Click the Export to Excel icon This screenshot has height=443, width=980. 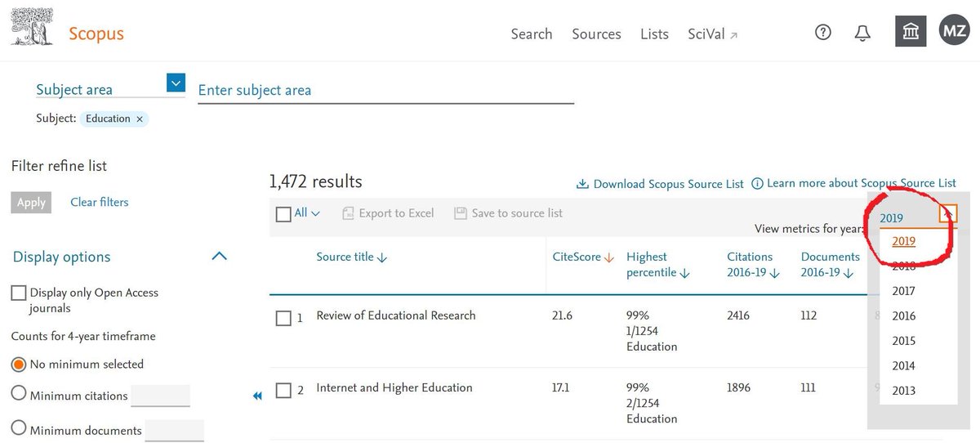click(x=348, y=213)
